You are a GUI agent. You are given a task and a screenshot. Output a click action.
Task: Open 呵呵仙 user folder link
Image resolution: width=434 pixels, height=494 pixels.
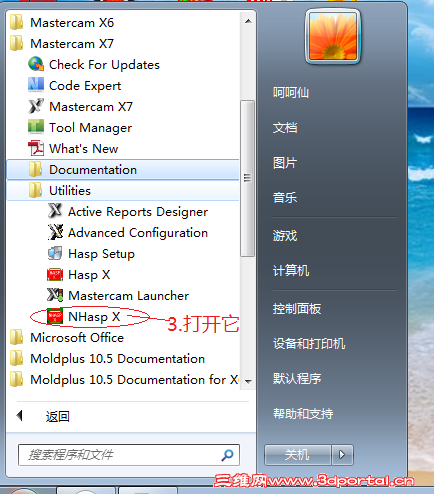click(x=291, y=92)
